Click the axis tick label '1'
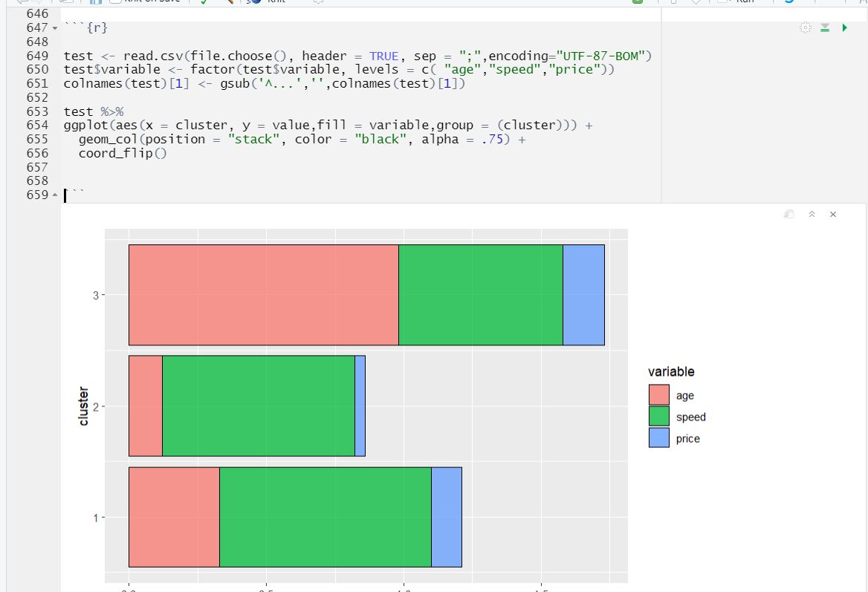This screenshot has height=592, width=868. [x=96, y=518]
